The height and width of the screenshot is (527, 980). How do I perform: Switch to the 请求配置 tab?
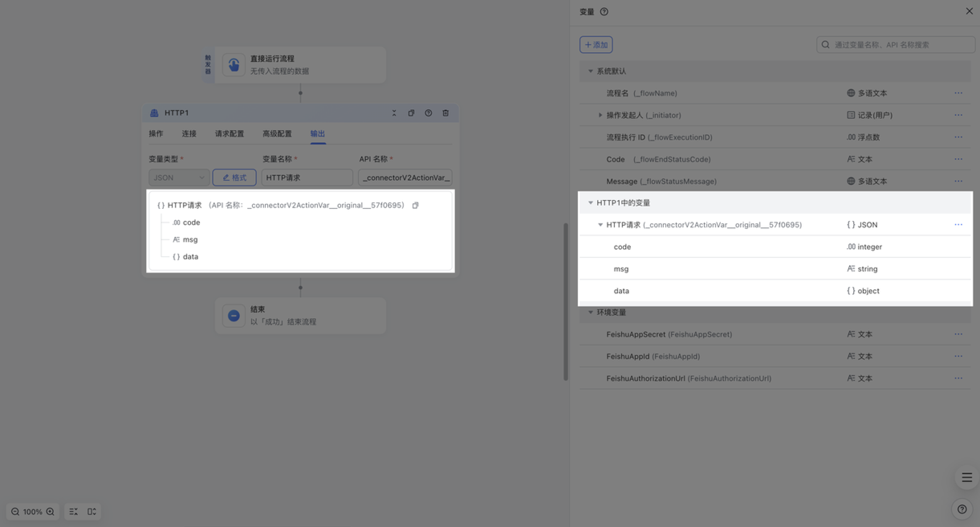coord(230,134)
